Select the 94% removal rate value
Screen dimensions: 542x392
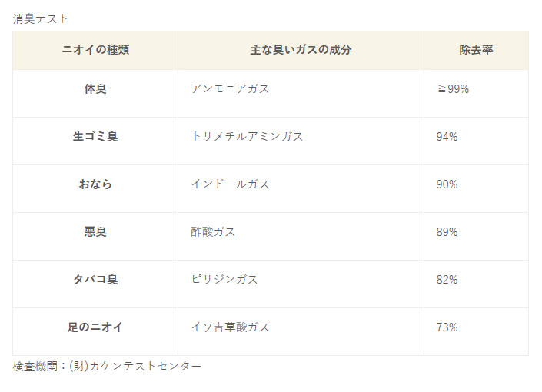pos(447,137)
